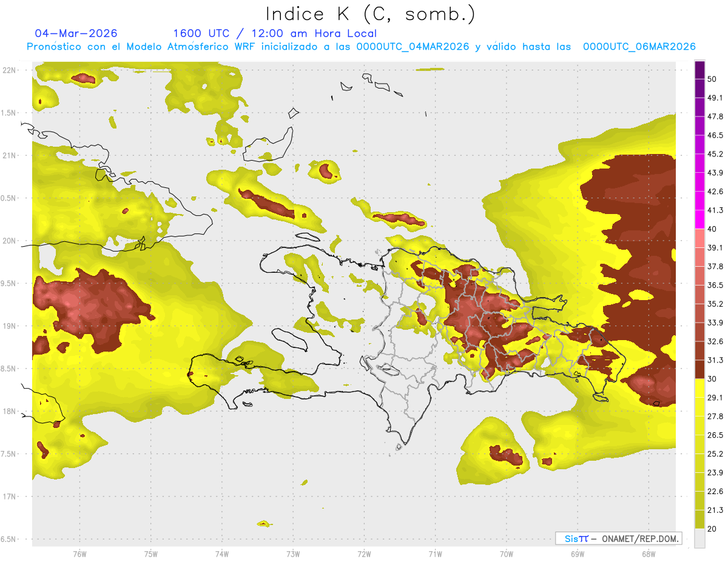Click the latitude label "19N"

9,326
